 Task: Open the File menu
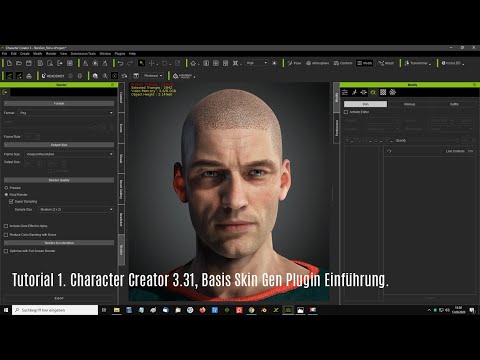point(4,53)
